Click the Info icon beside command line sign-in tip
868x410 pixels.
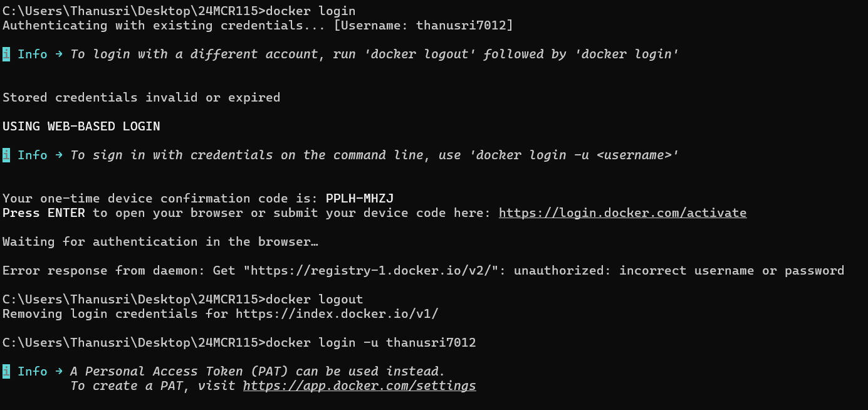(x=6, y=155)
